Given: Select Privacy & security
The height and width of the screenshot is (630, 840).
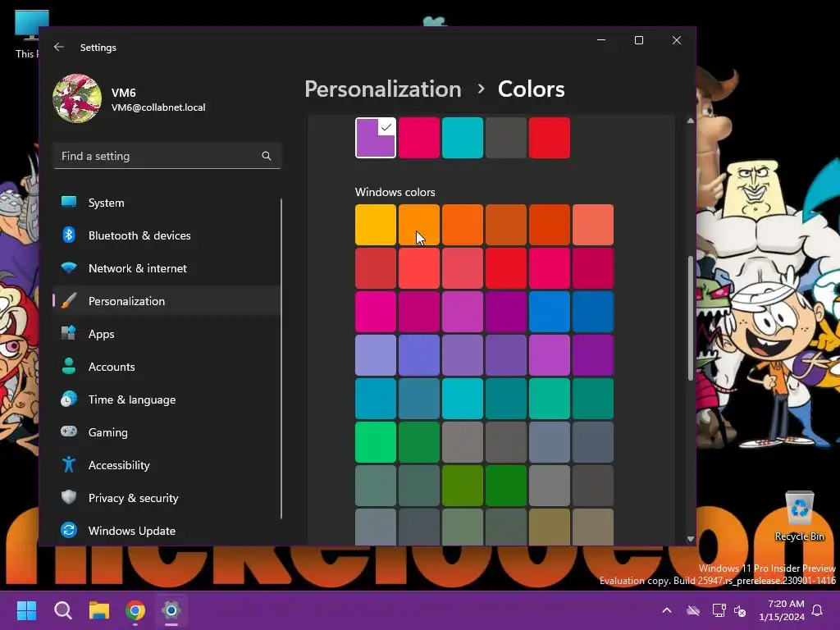Looking at the screenshot, I should (x=167, y=498).
